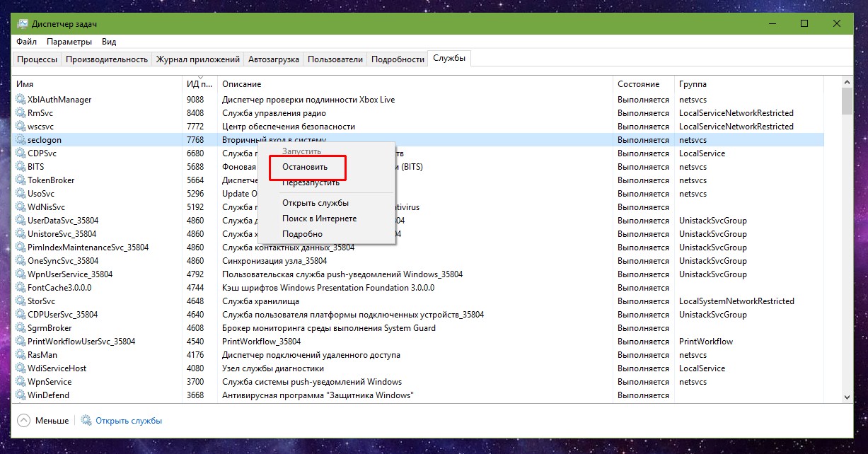Switch to the Процессы tab
This screenshot has width=868, height=454.
[x=37, y=59]
